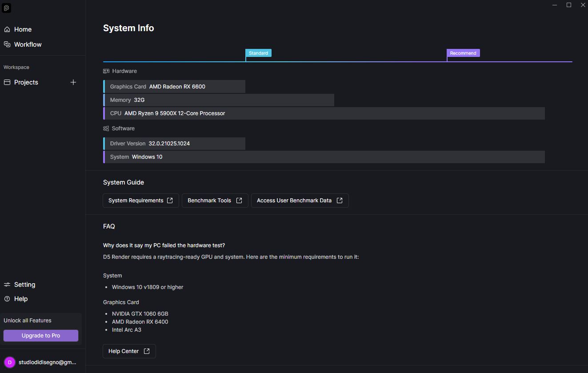Minimize the D5 Render window
The image size is (588, 373).
click(x=555, y=5)
